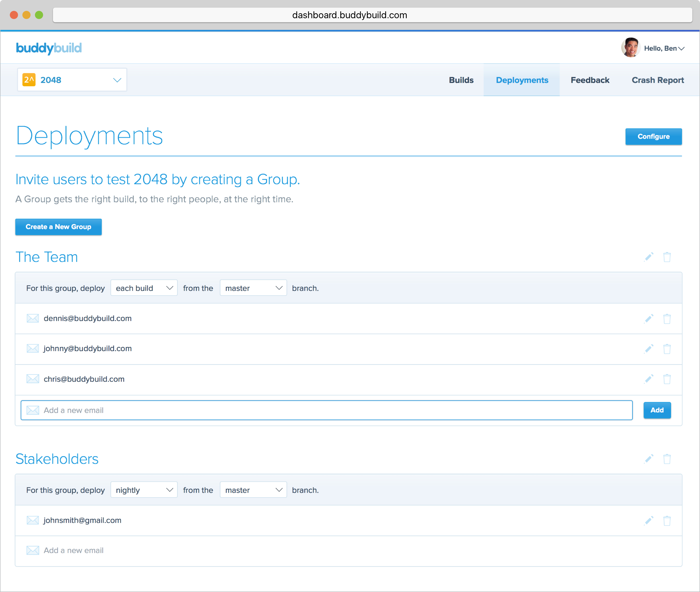Click Create a New Group button

point(58,227)
